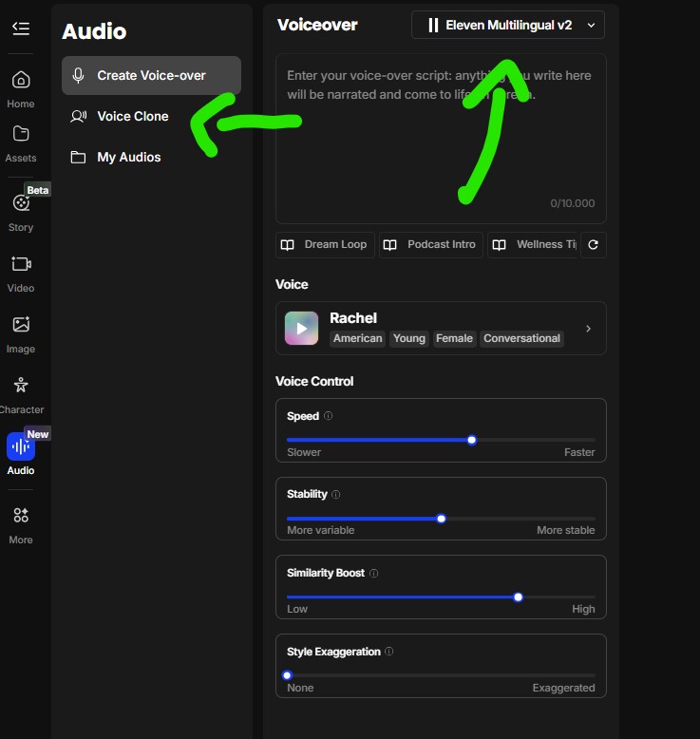Insert the Dream Loop sample script
Viewport: 700px width, 739px height.
tap(325, 245)
